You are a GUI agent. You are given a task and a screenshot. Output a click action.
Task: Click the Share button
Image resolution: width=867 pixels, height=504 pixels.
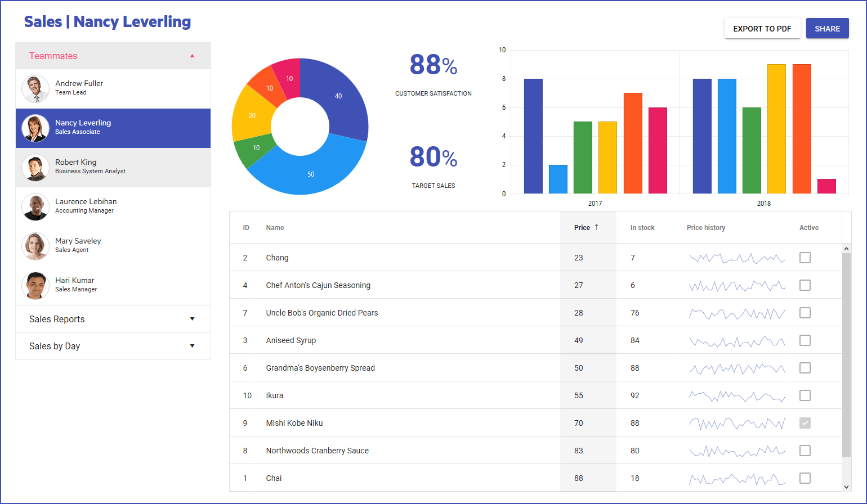click(x=827, y=28)
